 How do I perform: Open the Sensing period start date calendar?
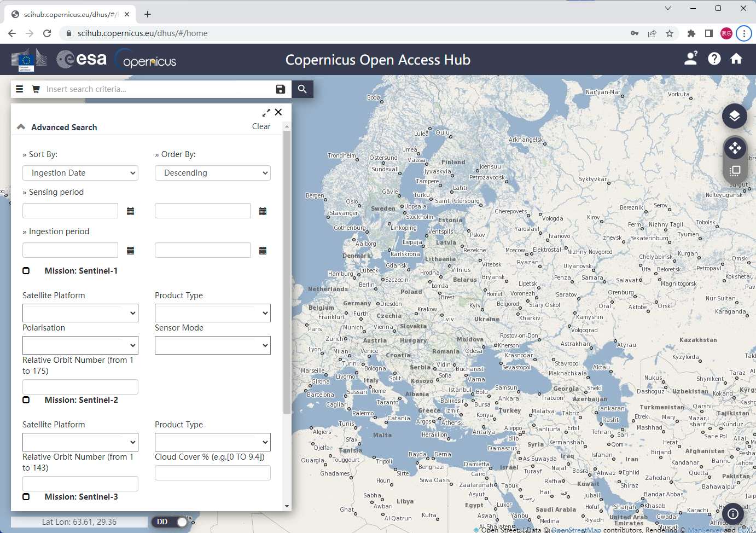(x=131, y=211)
